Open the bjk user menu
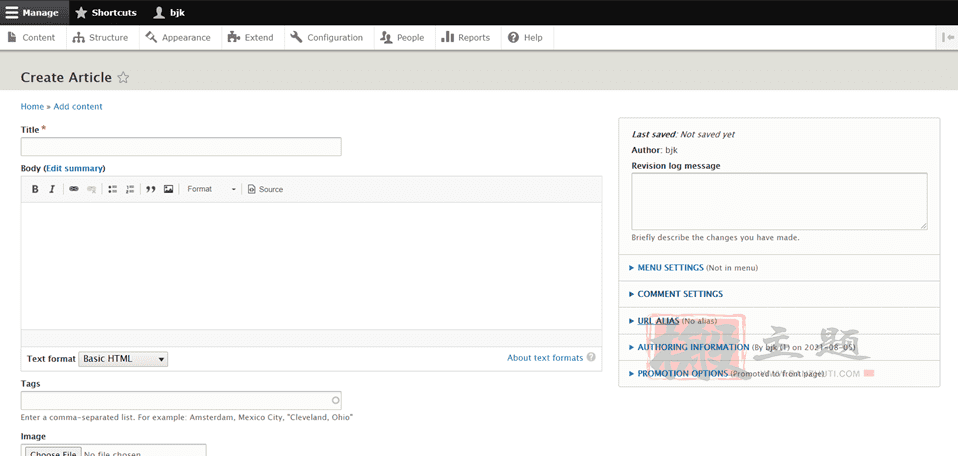The height and width of the screenshot is (456, 959). click(x=169, y=12)
